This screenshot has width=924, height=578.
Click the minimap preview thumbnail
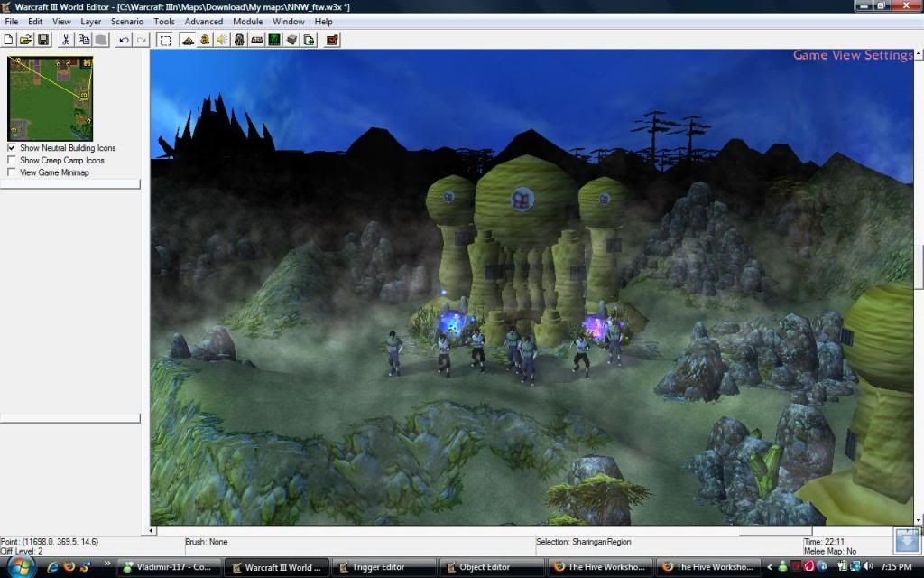[x=51, y=98]
